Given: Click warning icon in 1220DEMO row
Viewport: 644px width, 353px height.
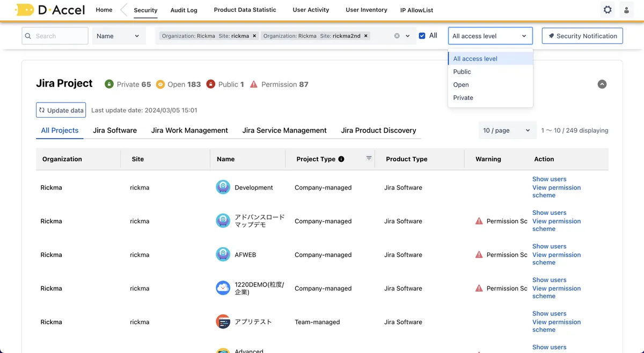Looking at the screenshot, I should 479,288.
